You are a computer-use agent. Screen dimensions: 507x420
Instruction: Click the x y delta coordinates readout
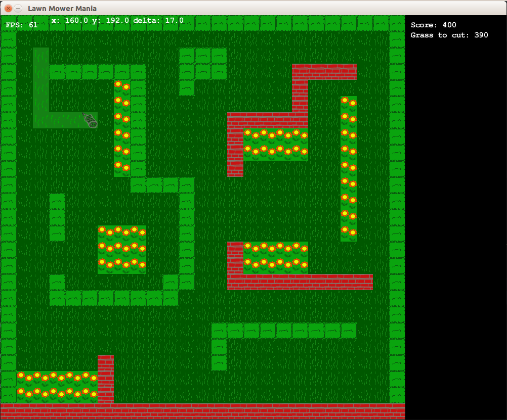point(117,21)
